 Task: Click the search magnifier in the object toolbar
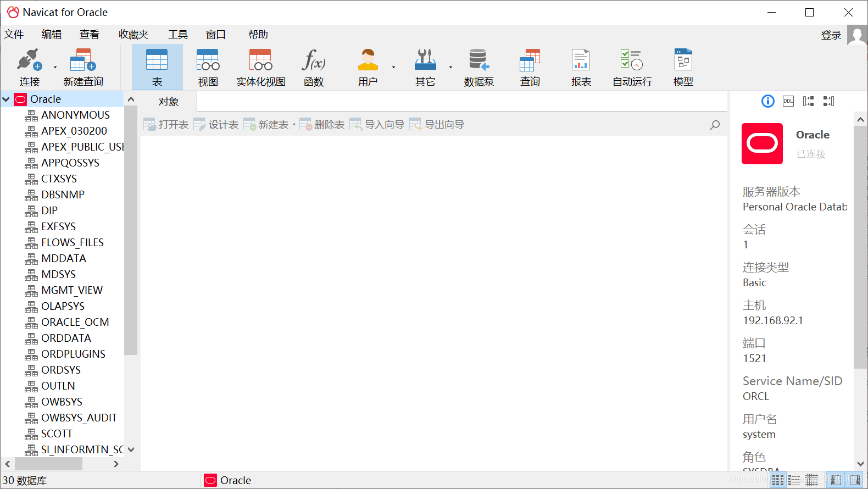click(x=715, y=125)
